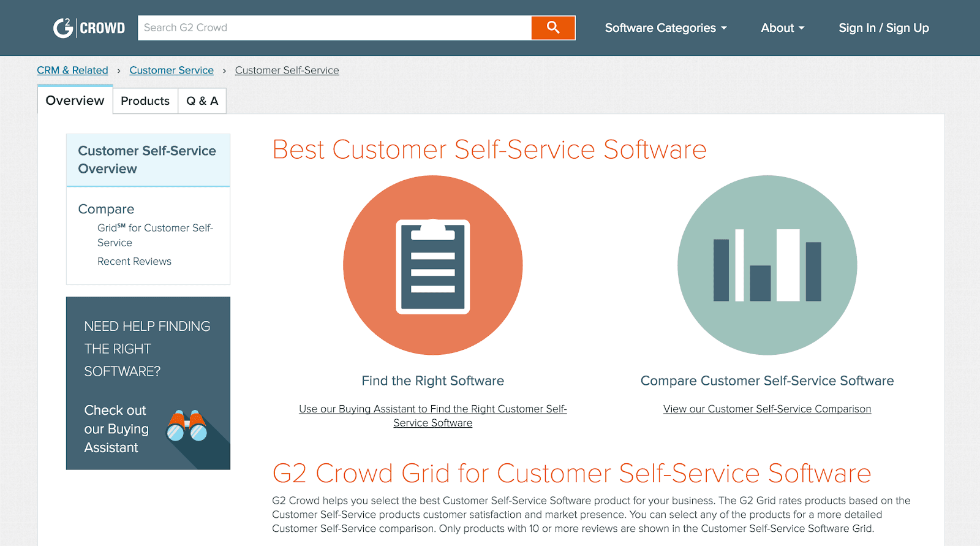The width and height of the screenshot is (980, 546).
Task: Click the clipboard icon circle
Action: 433,265
